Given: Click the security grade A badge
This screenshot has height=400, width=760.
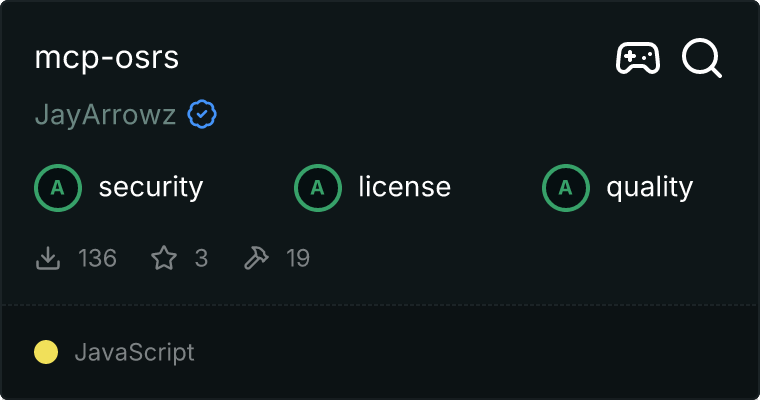Looking at the screenshot, I should pos(58,187).
